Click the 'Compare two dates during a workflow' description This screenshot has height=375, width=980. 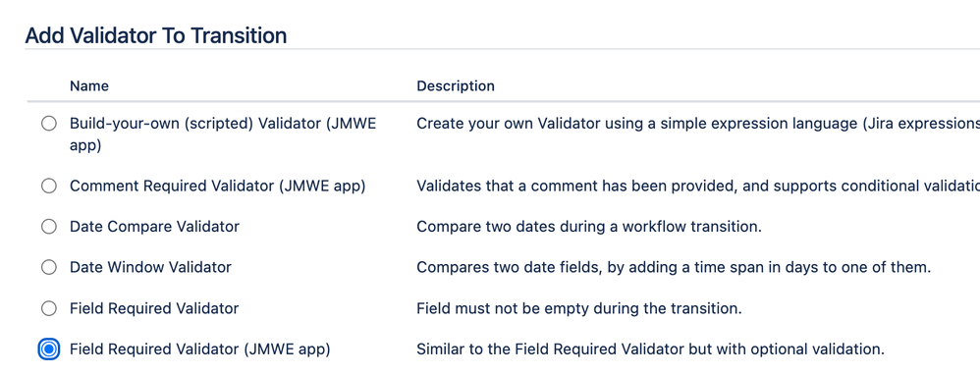tap(589, 226)
